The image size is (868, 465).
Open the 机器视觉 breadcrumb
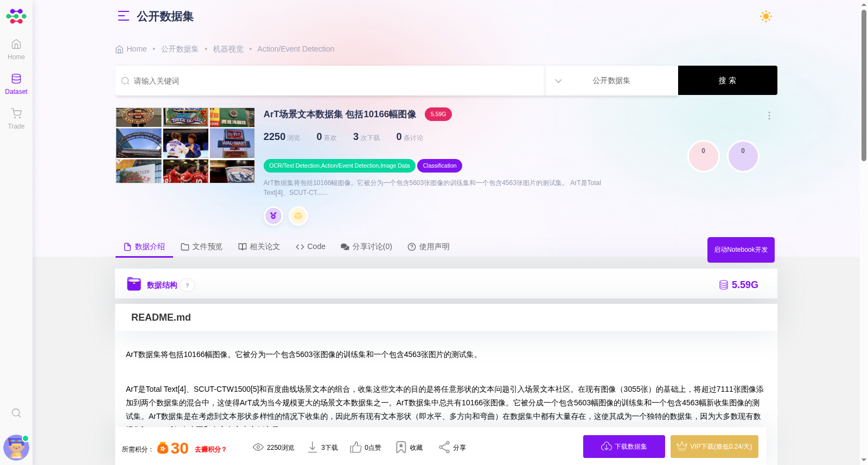228,49
